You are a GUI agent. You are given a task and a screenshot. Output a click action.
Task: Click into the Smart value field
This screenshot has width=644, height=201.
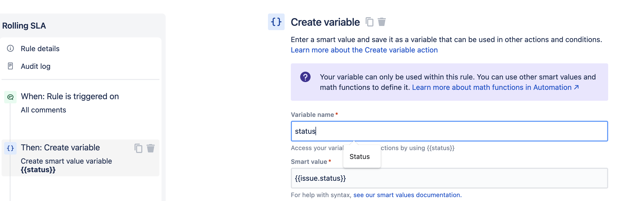click(449, 178)
